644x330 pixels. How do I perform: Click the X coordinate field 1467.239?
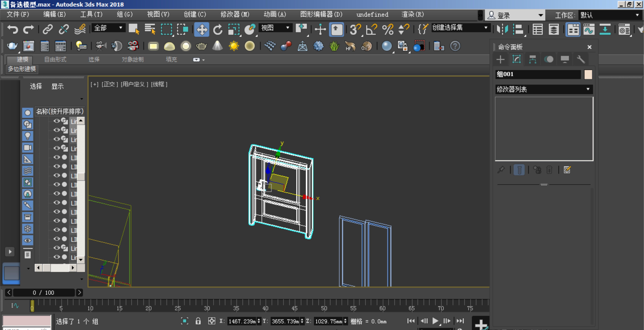[242, 321]
